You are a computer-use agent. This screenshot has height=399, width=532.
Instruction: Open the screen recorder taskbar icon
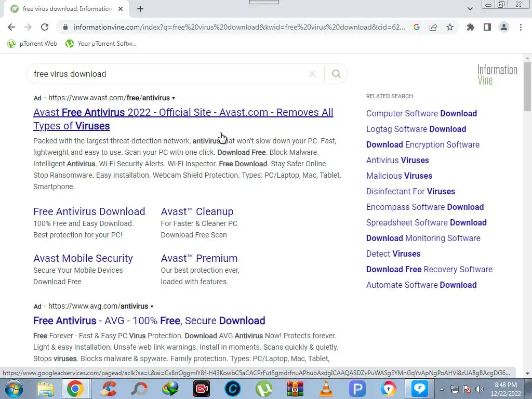pyautogui.click(x=202, y=389)
